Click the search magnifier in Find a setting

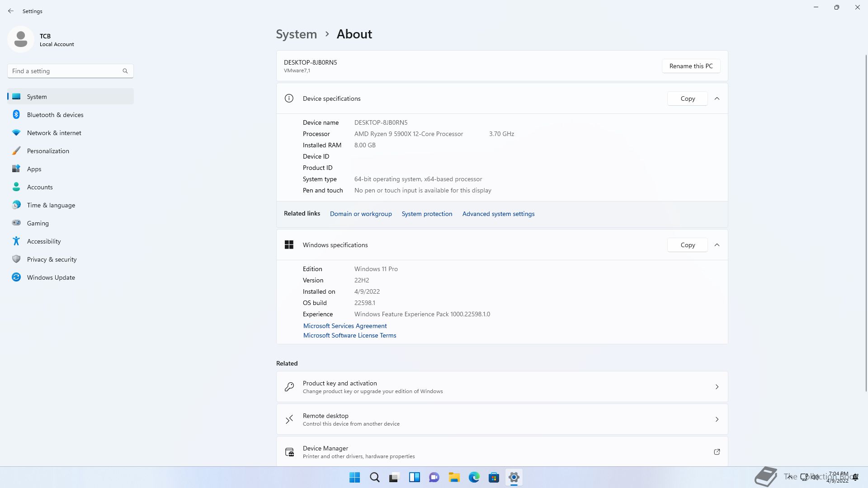pyautogui.click(x=125, y=71)
